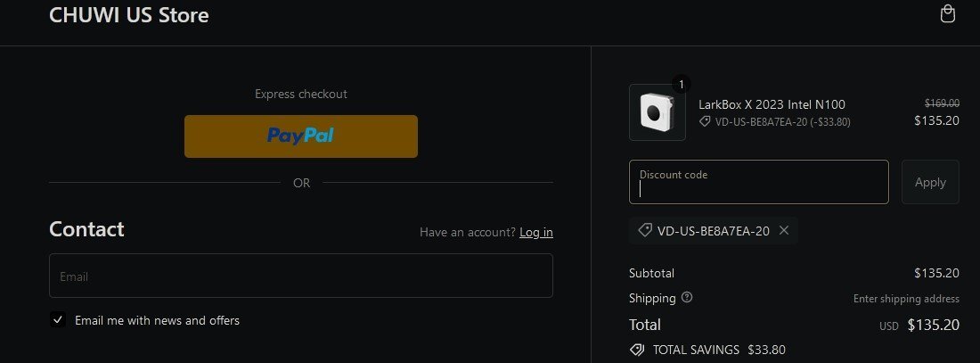Open the shopping bag icon in header

click(948, 14)
